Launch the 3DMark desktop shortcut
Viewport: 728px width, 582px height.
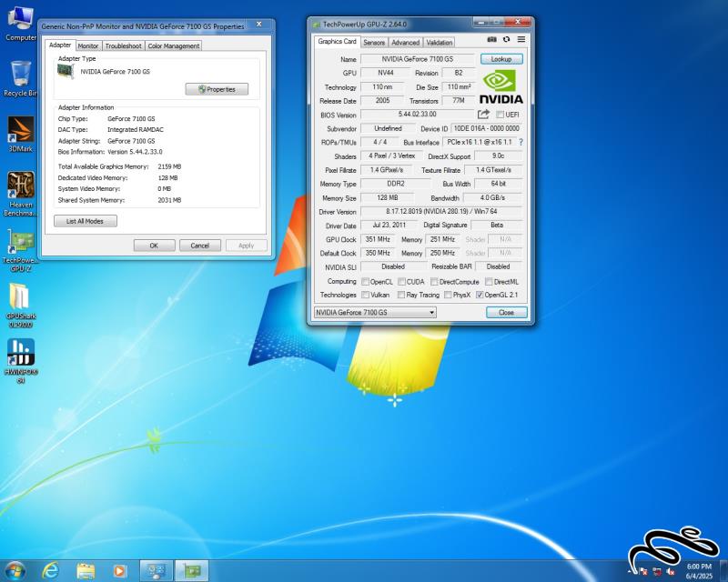coord(20,135)
